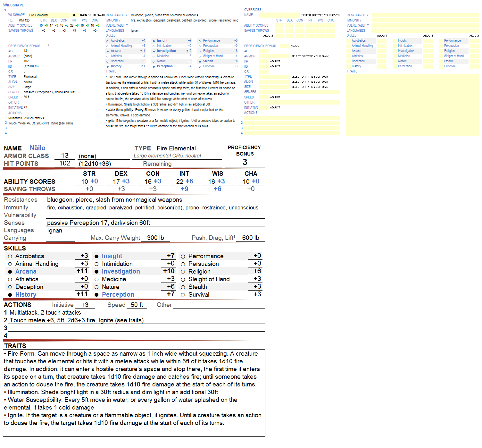Screen dimensions: 482x448
Task: Select adjust cell beside Overrides Acrobatics skill
Action: point(382,41)
